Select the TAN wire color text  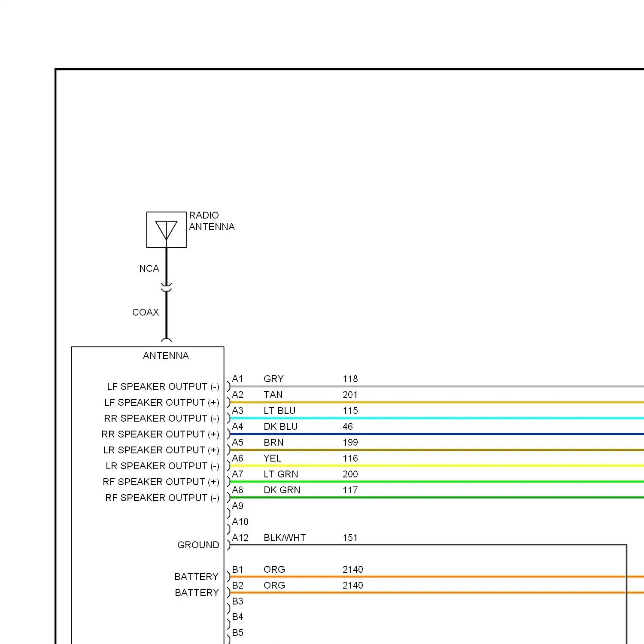(x=273, y=395)
